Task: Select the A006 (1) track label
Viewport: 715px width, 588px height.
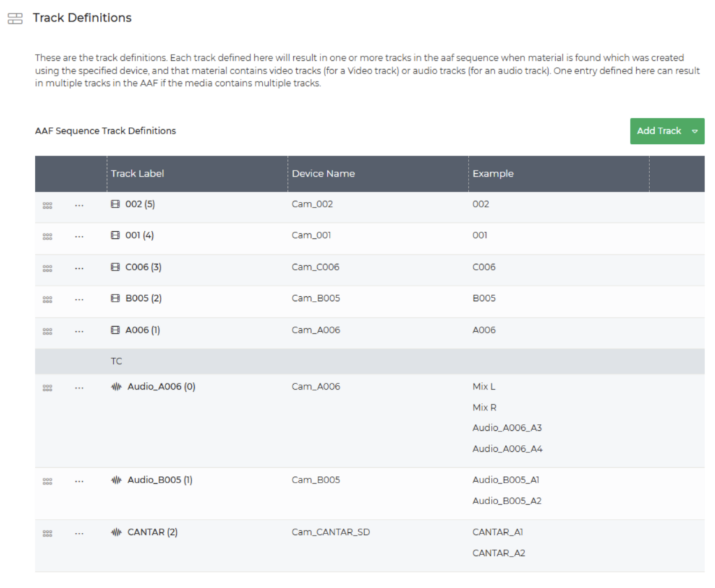Action: point(142,330)
